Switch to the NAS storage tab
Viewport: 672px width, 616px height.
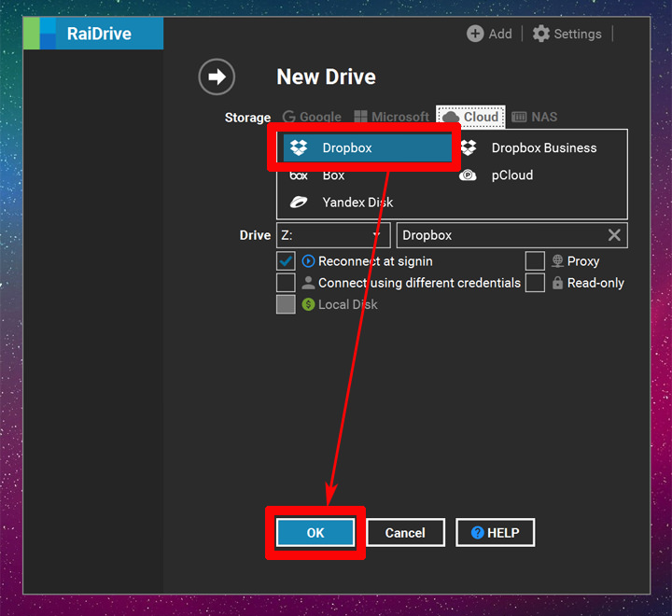tap(535, 117)
